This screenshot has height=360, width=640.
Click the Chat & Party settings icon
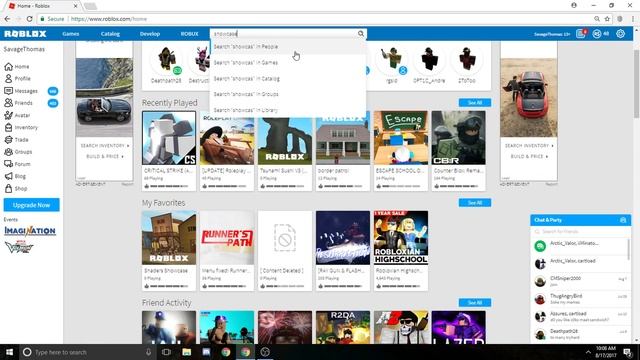623,220
